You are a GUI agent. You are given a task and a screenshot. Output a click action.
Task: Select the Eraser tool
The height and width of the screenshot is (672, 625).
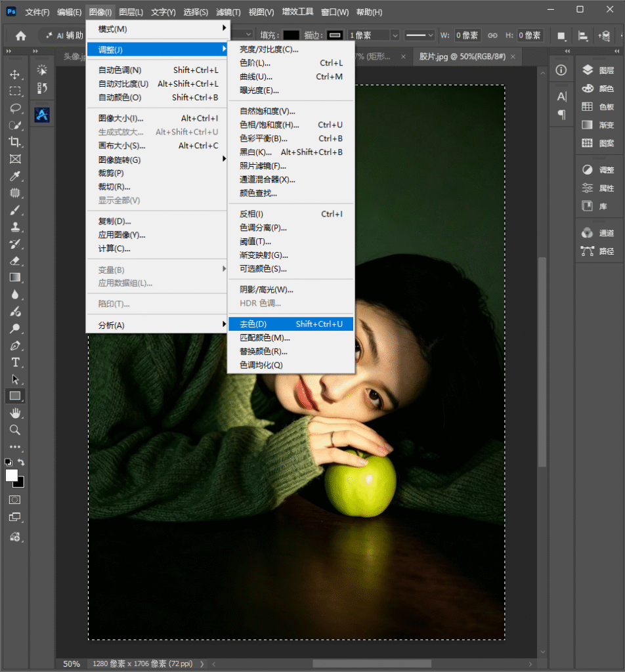pos(15,261)
